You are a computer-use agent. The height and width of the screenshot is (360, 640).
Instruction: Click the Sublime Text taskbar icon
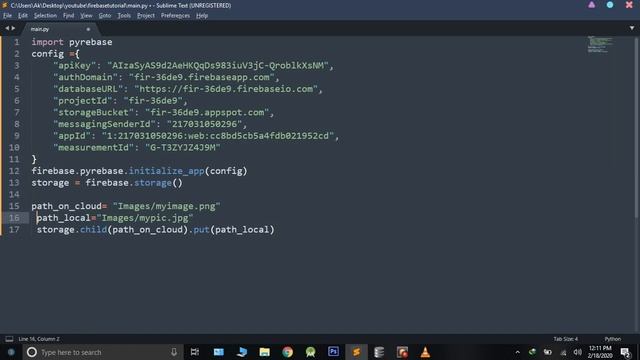356,352
